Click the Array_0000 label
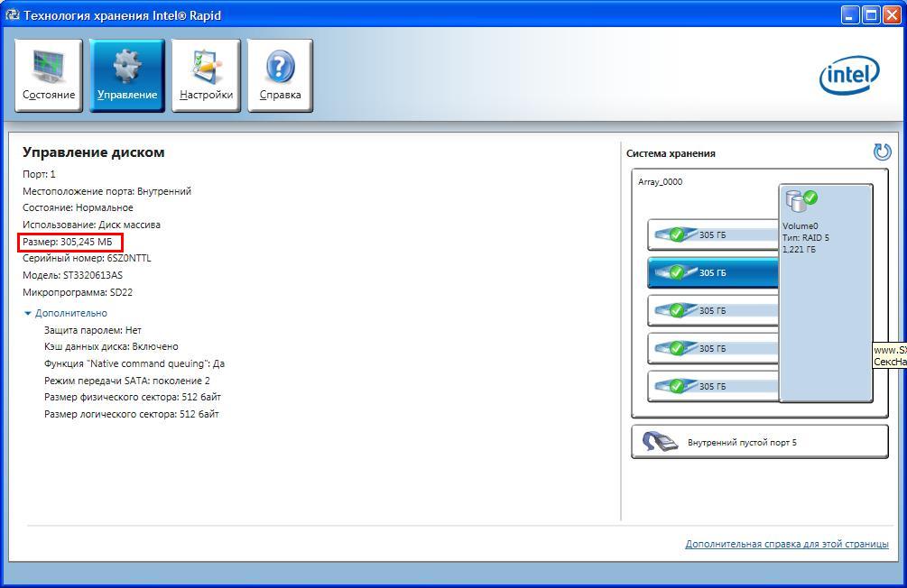The height and width of the screenshot is (588, 907). (660, 181)
